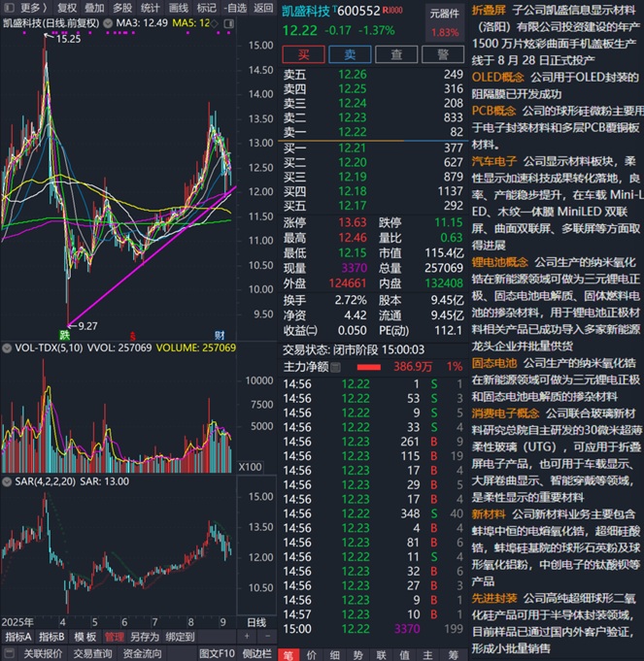
Task: Select the 联 linked tab
Action: 382,654
